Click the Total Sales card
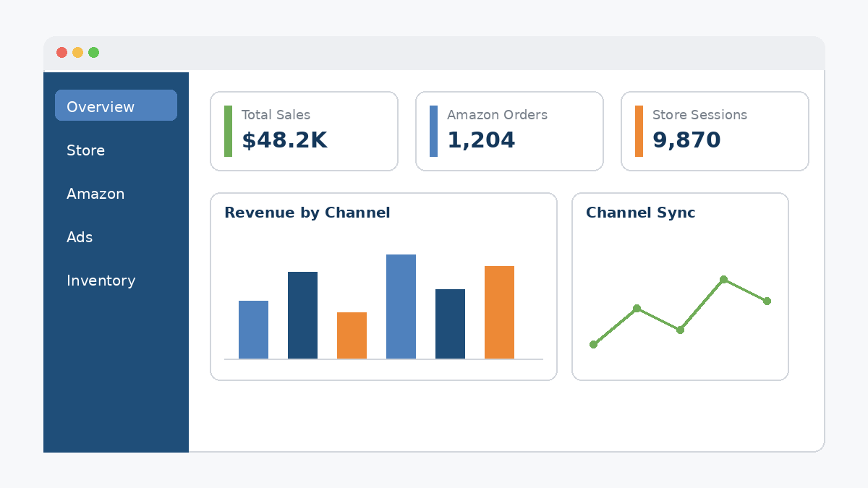 [x=304, y=131]
